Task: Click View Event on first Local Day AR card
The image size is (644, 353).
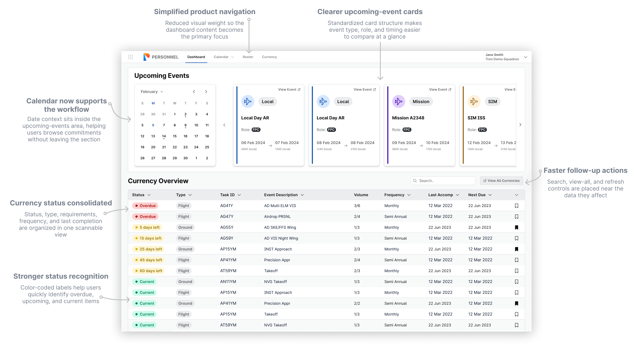Action: (x=289, y=90)
